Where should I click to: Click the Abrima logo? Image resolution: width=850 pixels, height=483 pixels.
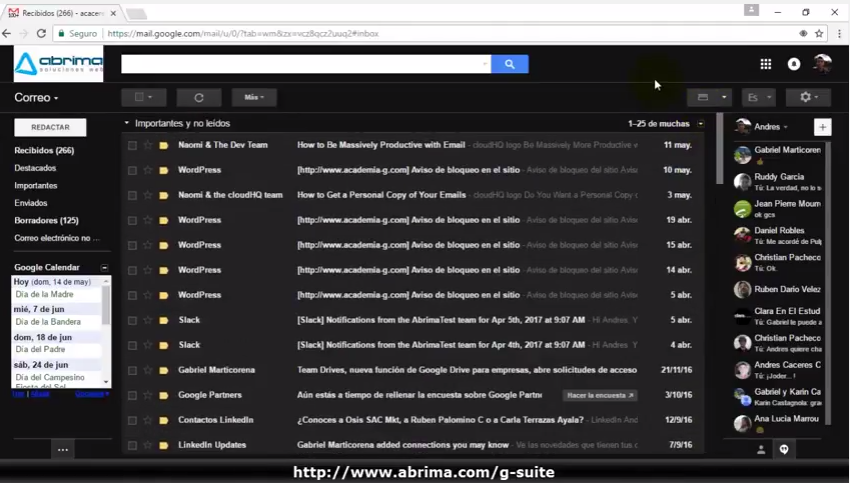[x=59, y=63]
